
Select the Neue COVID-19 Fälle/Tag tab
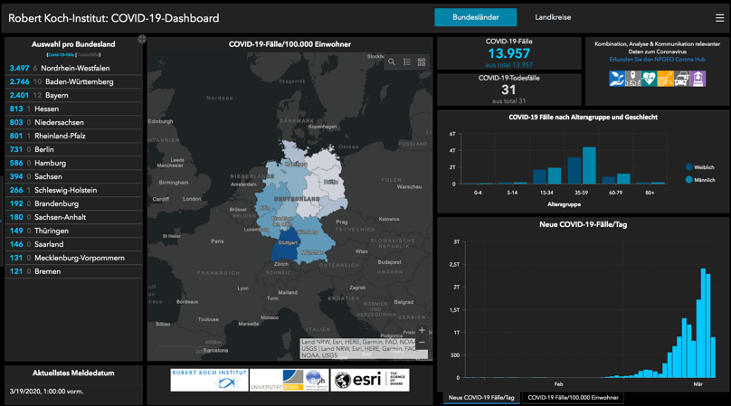click(481, 398)
